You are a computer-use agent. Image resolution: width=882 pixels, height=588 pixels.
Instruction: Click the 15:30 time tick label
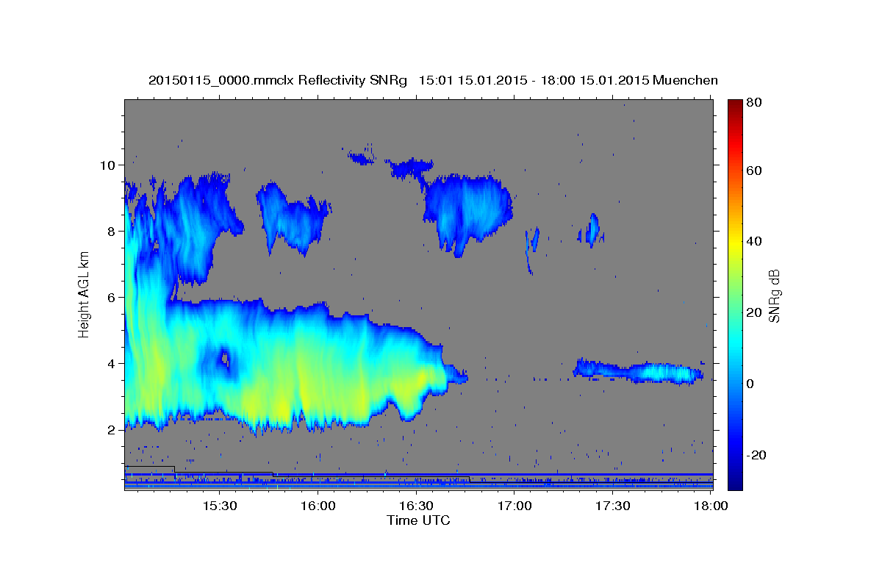tap(219, 506)
